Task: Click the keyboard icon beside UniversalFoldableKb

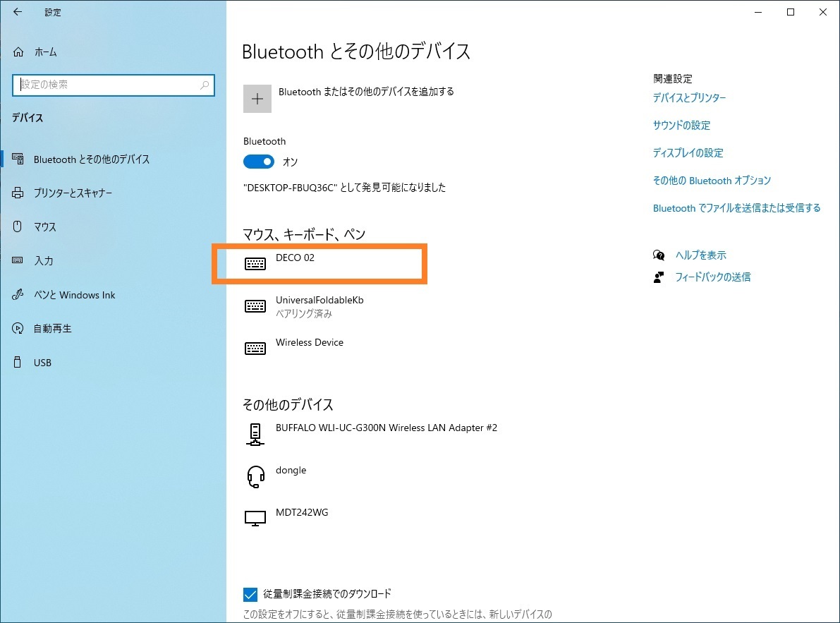Action: (x=255, y=306)
